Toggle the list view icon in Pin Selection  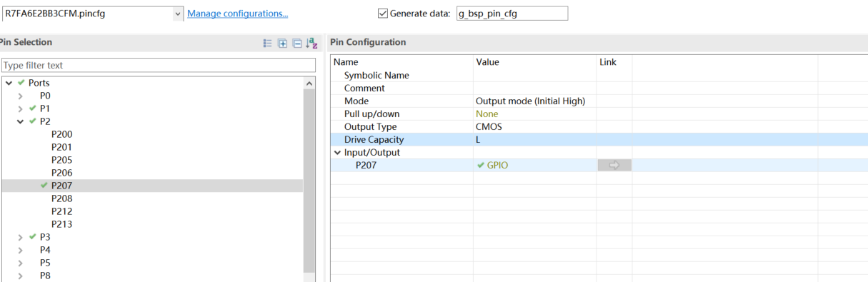[x=268, y=43]
